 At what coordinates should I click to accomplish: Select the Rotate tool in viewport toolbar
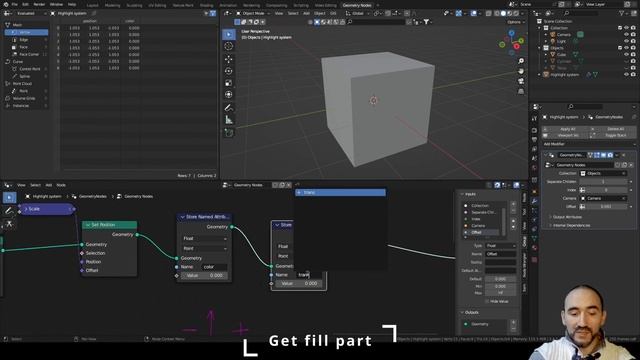point(229,71)
